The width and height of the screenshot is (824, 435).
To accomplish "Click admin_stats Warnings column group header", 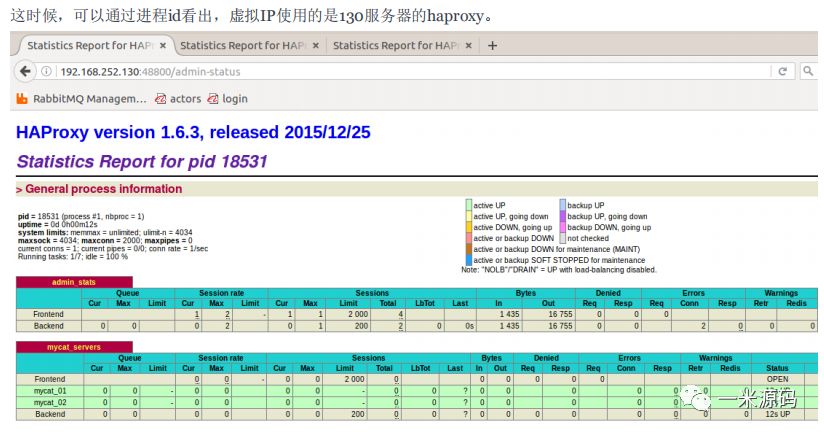I will pyautogui.click(x=781, y=293).
